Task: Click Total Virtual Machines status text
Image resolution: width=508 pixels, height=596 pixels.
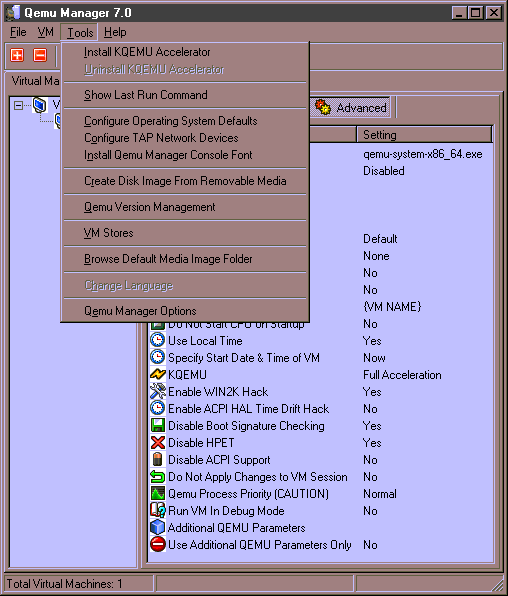Action: tap(64, 583)
